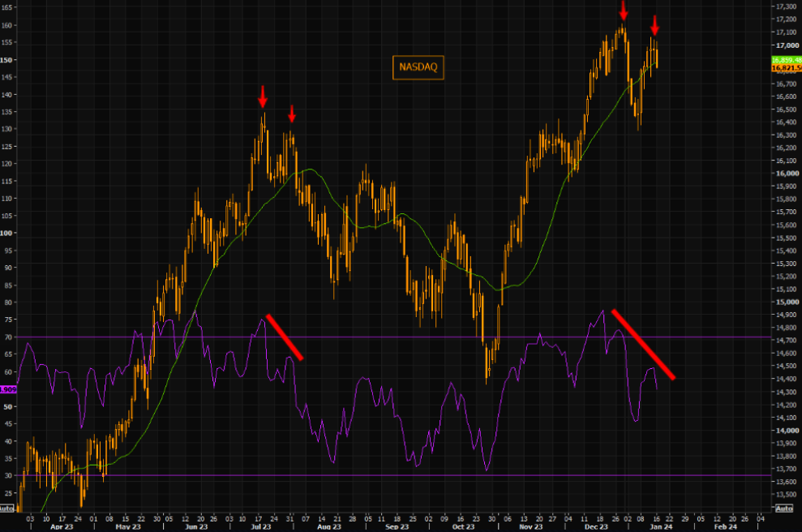Image resolution: width=802 pixels, height=532 pixels.
Task: Click the tall red arrow above the mid-July peak
Action: [263, 97]
